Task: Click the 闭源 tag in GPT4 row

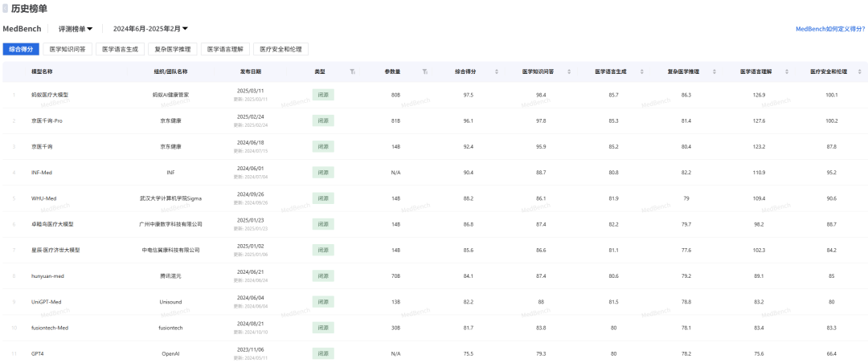Action: (323, 353)
